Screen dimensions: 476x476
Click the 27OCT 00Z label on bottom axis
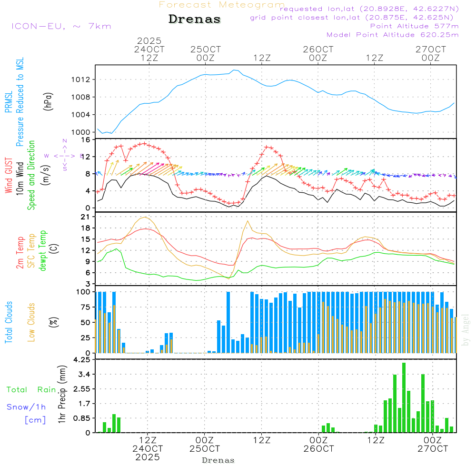pos(432,445)
